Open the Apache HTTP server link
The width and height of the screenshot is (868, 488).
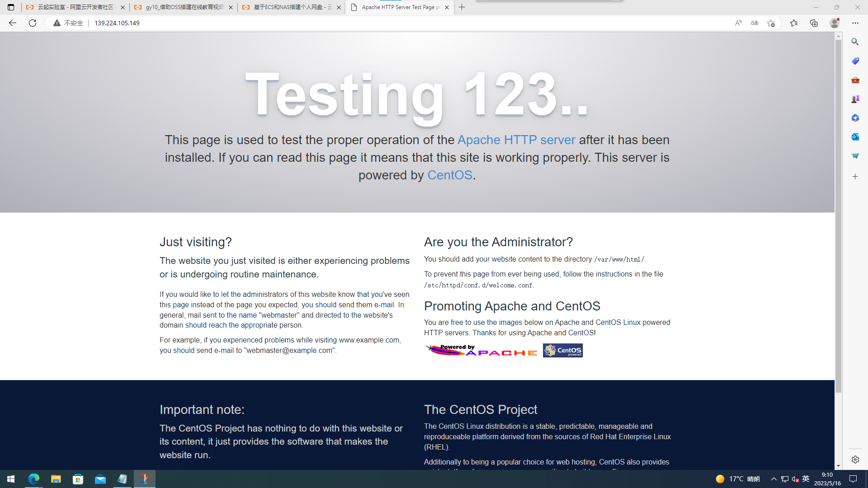516,140
